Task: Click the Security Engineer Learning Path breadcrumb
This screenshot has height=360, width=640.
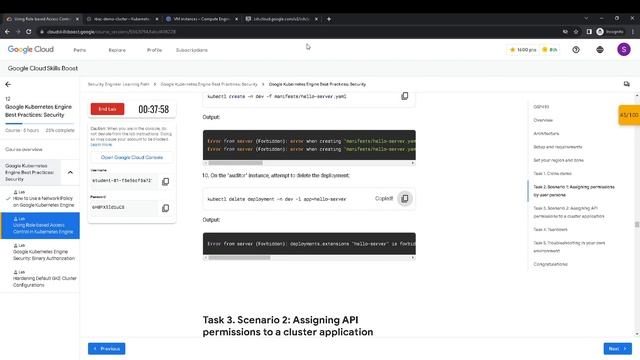Action: (119, 84)
